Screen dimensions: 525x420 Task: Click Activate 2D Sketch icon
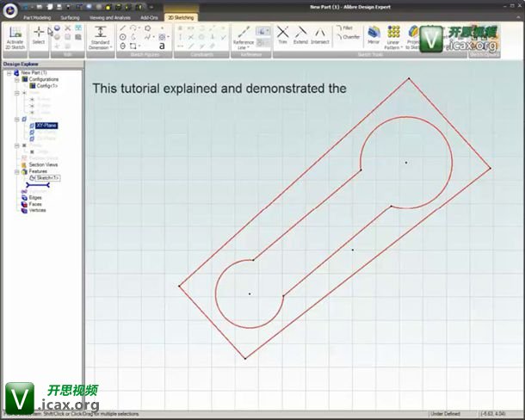click(x=15, y=35)
